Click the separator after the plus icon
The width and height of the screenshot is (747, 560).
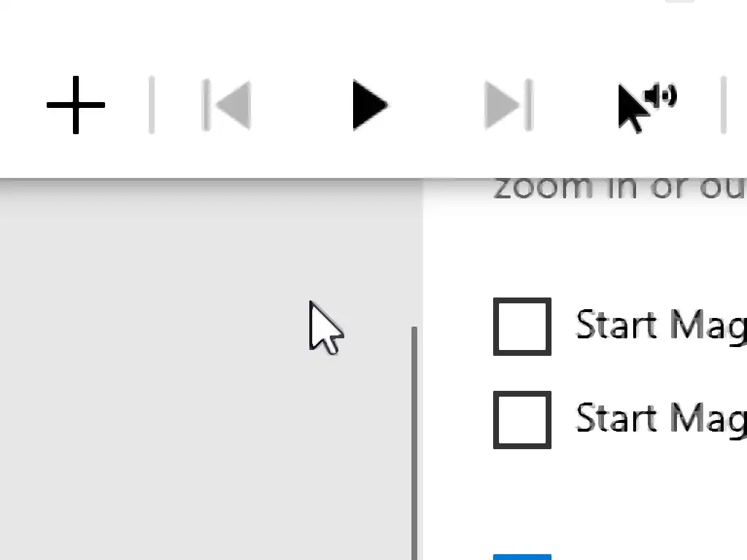(151, 106)
